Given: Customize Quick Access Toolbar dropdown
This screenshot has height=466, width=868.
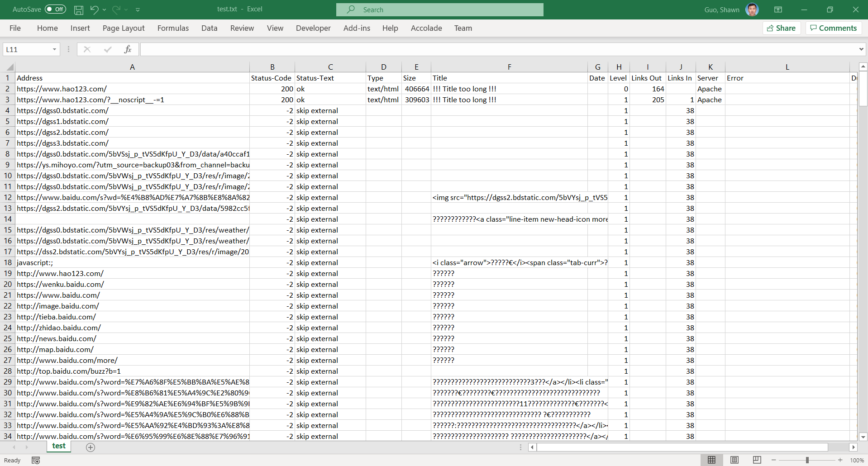Looking at the screenshot, I should (138, 10).
